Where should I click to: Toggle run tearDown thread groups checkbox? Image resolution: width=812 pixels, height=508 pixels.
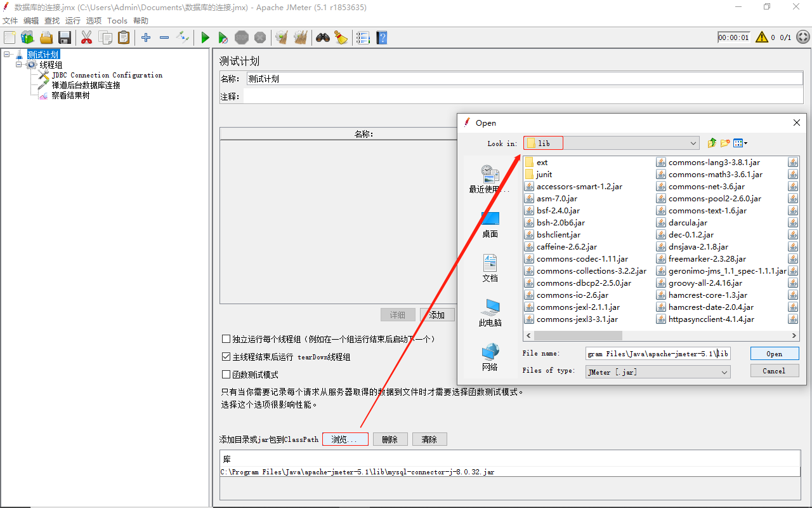pyautogui.click(x=226, y=357)
